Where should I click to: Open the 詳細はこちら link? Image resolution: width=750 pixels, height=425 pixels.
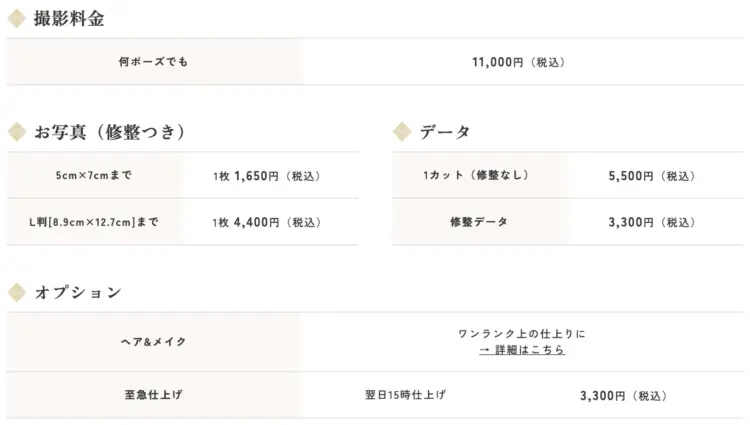click(521, 350)
